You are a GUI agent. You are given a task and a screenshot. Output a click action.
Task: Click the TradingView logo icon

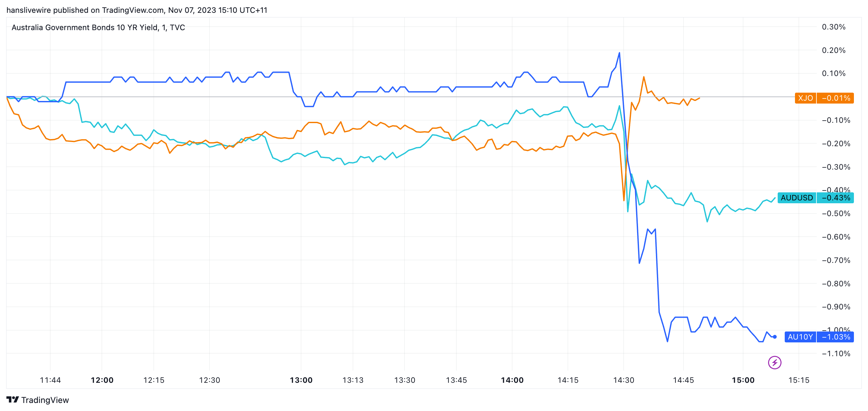pos(12,399)
